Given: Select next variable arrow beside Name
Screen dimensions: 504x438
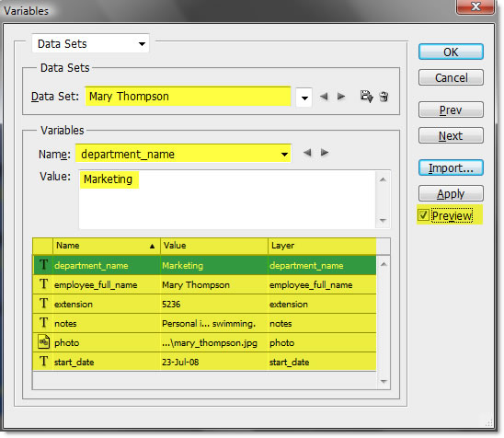Looking at the screenshot, I should 325,153.
